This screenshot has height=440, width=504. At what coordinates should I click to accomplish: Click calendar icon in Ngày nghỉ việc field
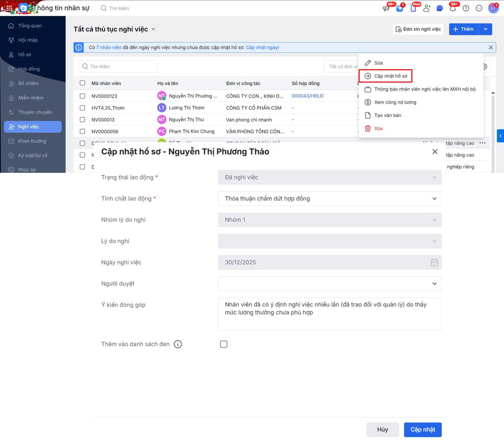click(434, 262)
